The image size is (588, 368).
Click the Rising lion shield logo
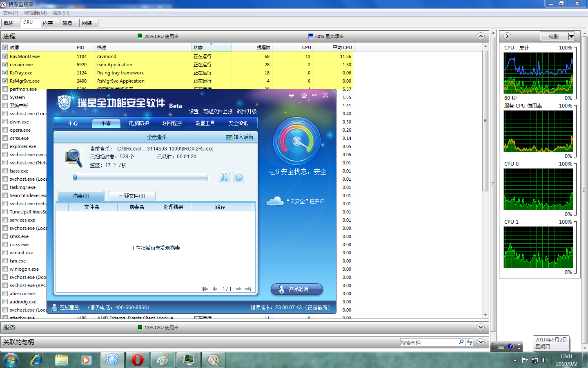coord(64,103)
